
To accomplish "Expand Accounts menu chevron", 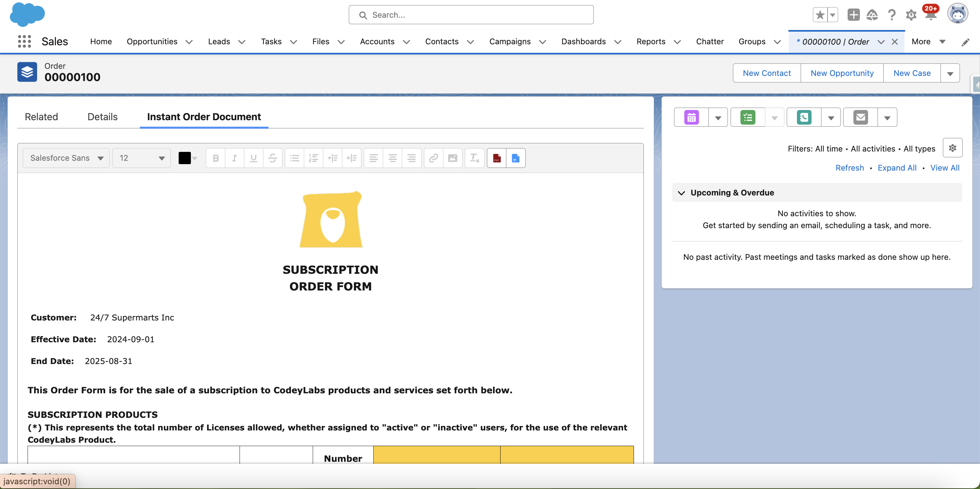I will pos(406,42).
